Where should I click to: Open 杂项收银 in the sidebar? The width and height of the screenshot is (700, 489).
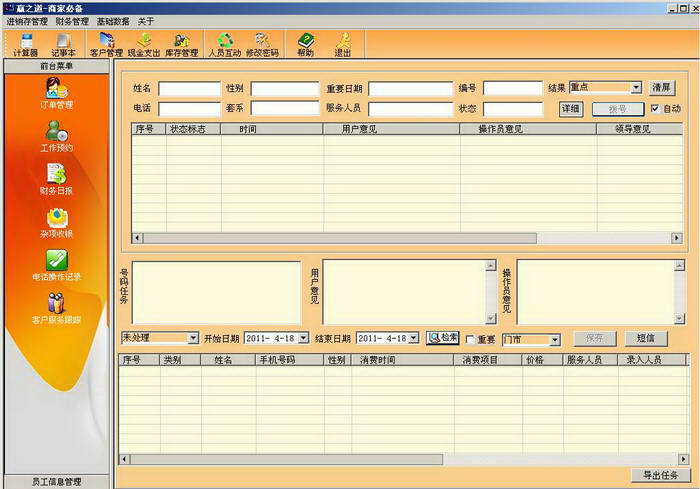point(56,222)
